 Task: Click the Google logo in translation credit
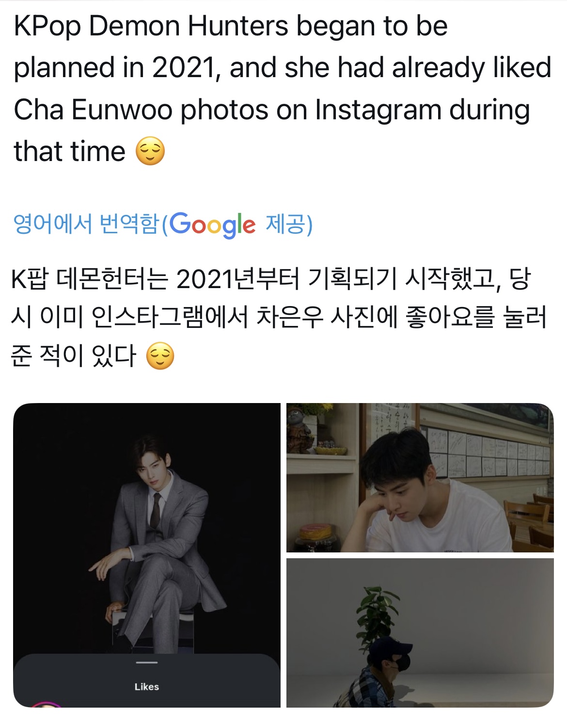(212, 225)
